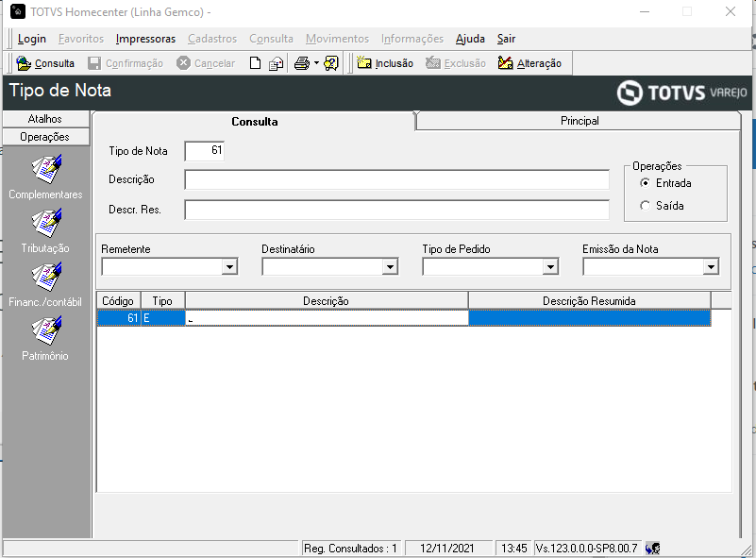Click the Confirmação save icon
Screen dimensions: 756x558
pyautogui.click(x=94, y=63)
